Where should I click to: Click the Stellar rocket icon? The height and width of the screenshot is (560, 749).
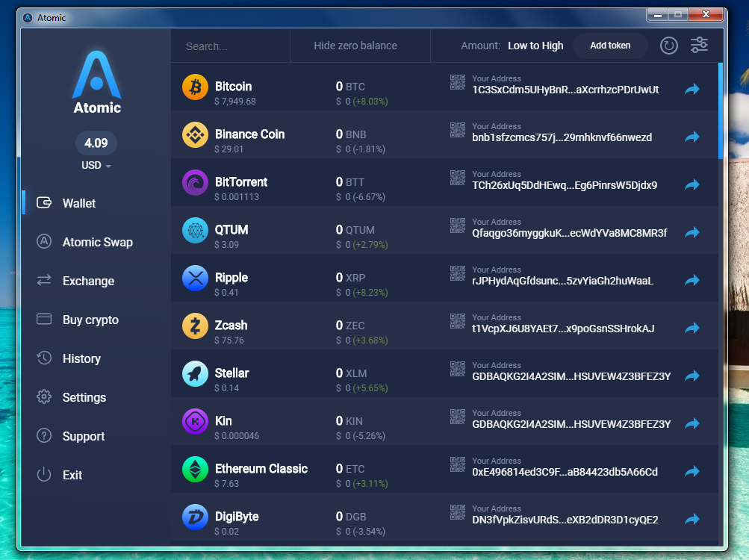195,373
